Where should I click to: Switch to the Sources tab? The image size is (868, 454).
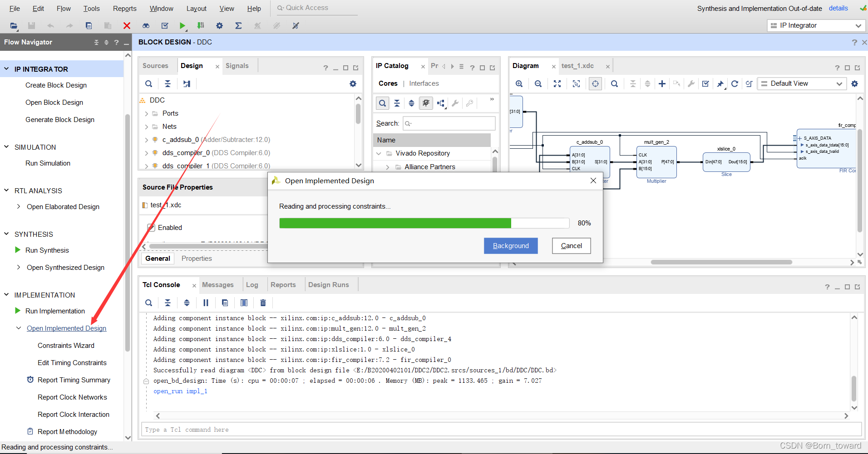point(155,66)
